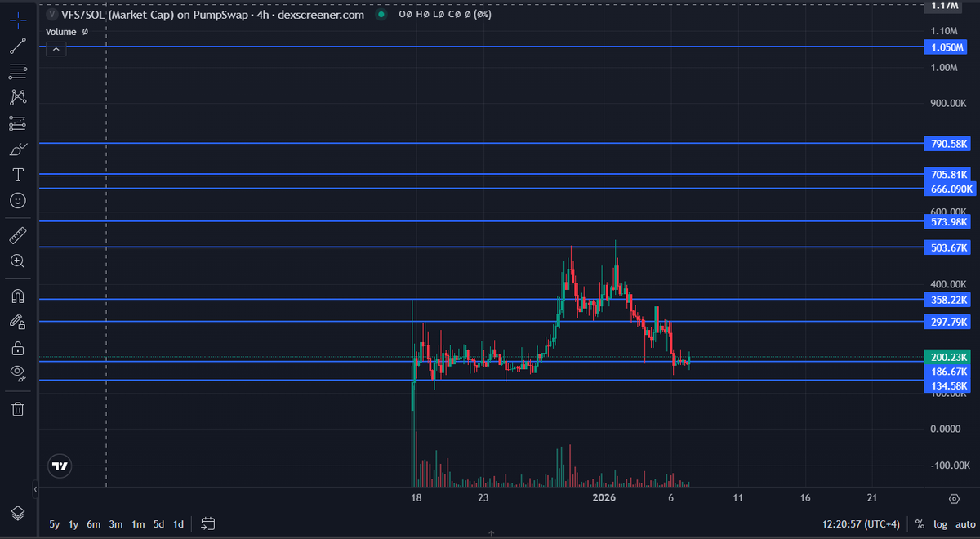Pick the brush drawing tool
The image size is (980, 539).
tap(18, 149)
